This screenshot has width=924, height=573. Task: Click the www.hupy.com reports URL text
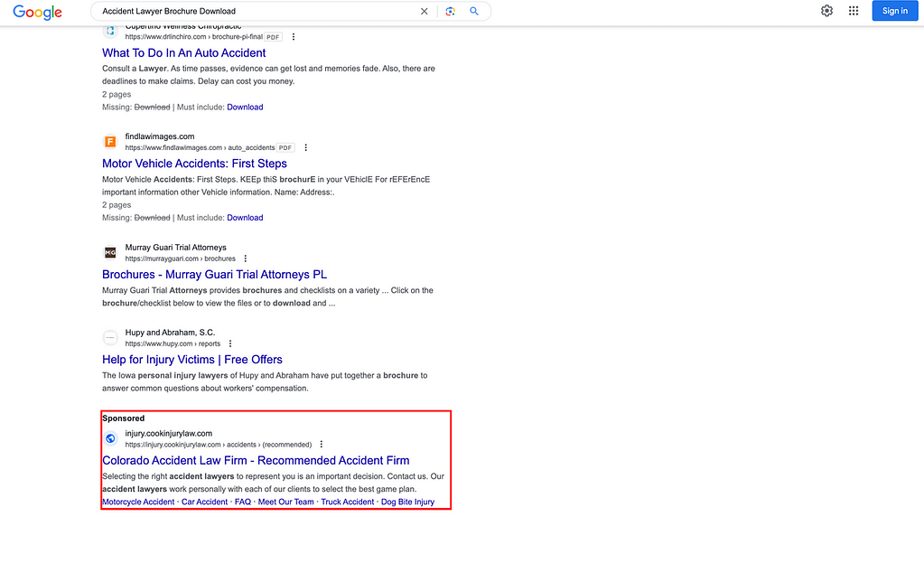(173, 343)
